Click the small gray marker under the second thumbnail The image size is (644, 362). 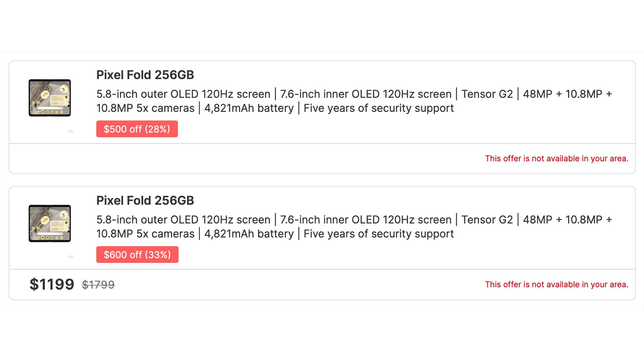tap(70, 257)
